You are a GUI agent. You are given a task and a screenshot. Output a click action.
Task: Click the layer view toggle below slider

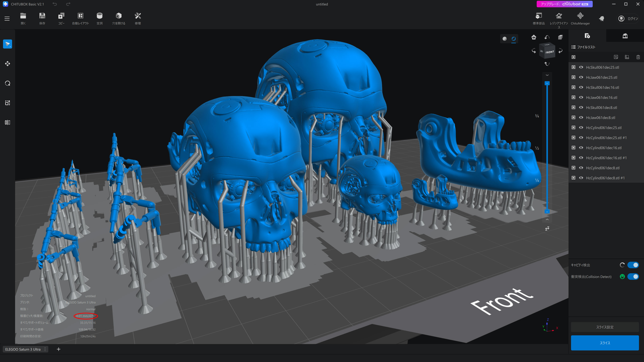coord(547,229)
